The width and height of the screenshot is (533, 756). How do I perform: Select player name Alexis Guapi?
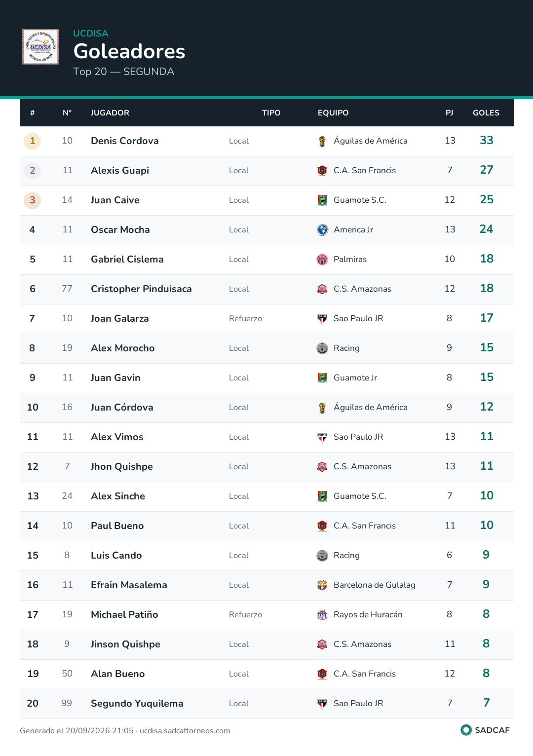tap(120, 171)
